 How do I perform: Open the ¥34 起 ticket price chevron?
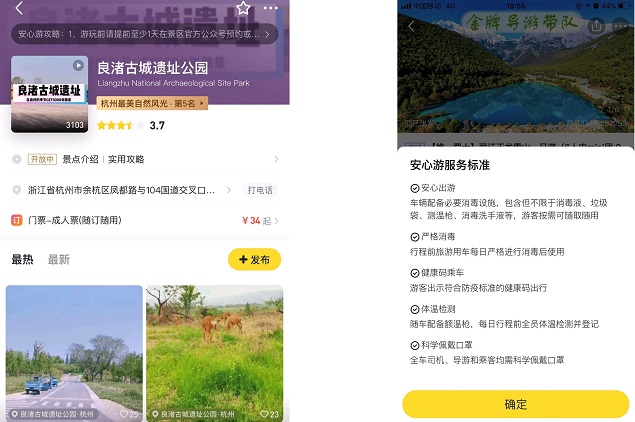click(x=277, y=221)
